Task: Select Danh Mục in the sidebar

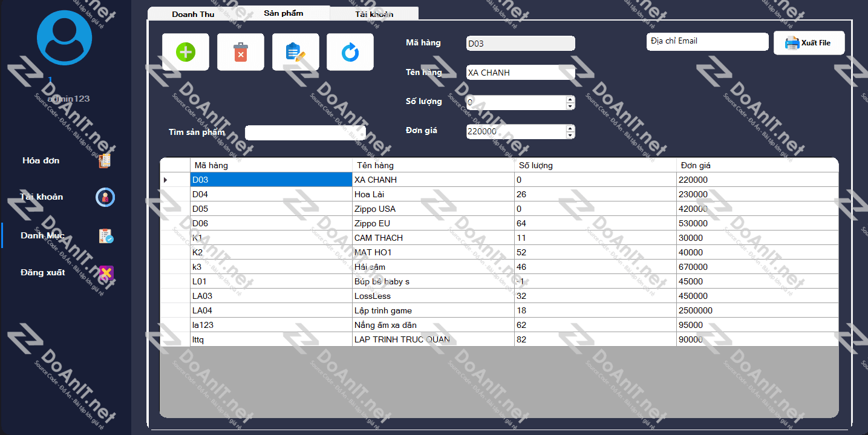Action: tap(42, 235)
